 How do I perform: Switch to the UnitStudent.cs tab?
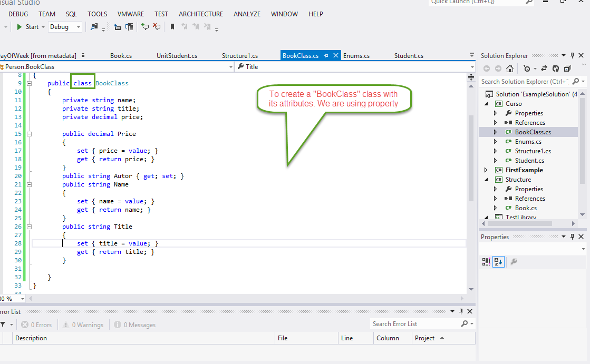point(177,56)
